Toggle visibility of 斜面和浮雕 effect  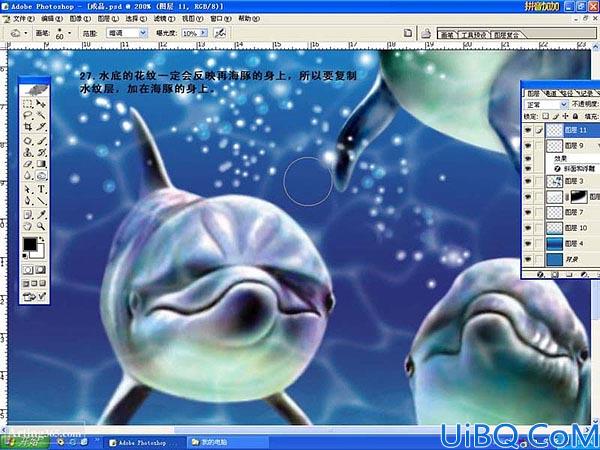[x=528, y=168]
